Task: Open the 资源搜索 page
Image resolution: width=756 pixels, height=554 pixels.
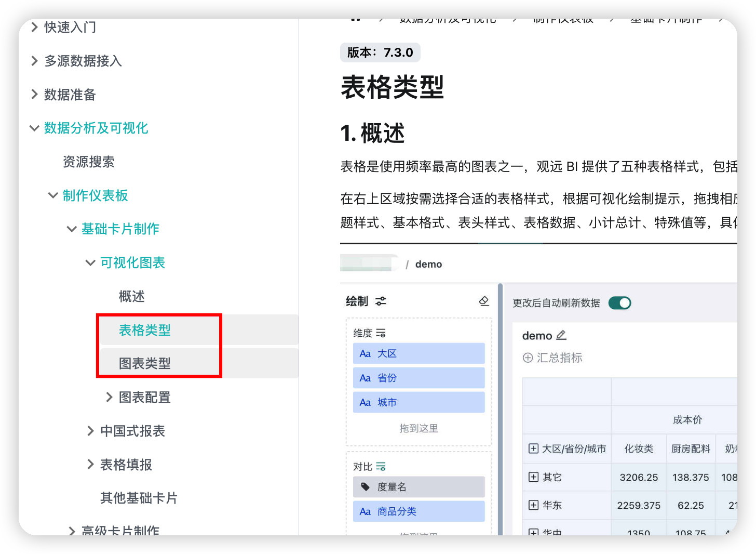Action: coord(89,162)
